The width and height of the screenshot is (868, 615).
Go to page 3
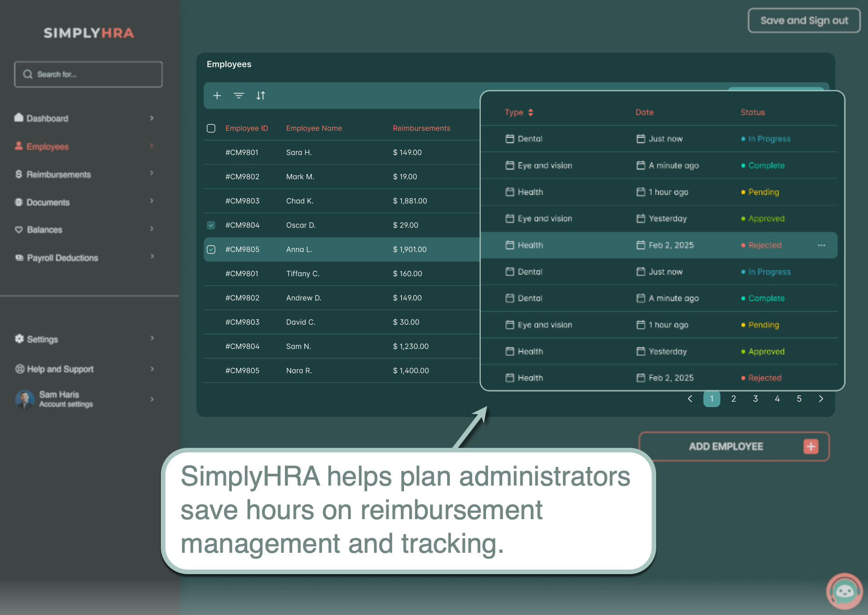755,399
